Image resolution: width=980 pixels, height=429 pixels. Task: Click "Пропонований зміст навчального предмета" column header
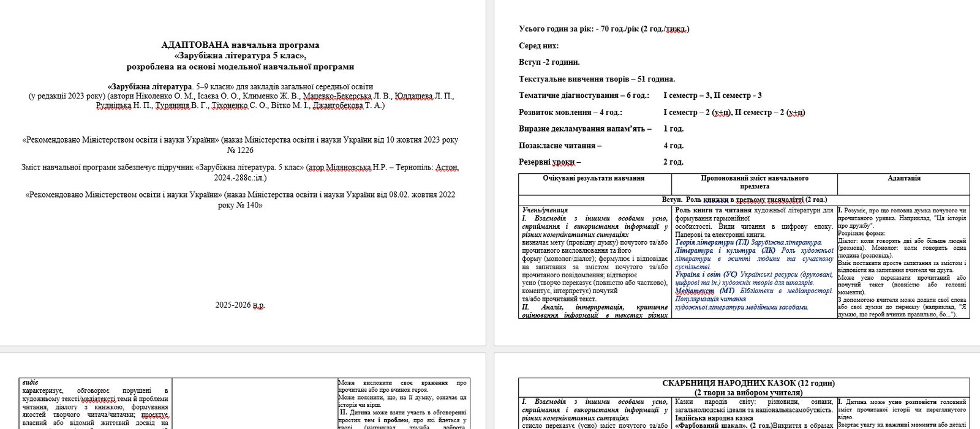754,182
